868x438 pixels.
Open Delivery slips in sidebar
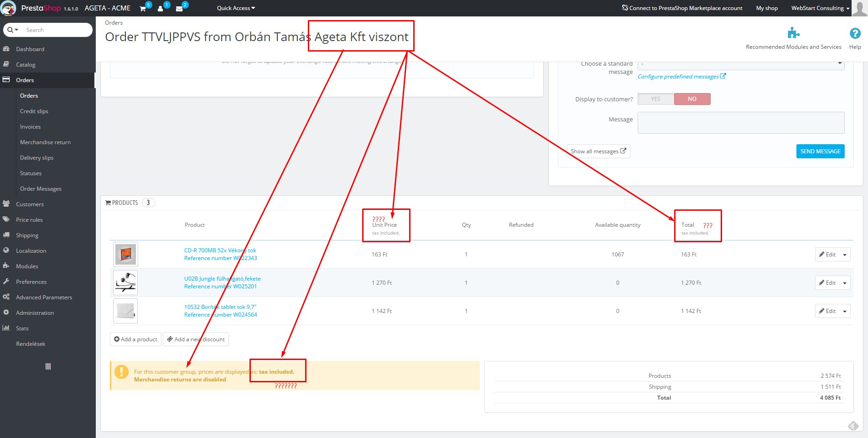pyautogui.click(x=36, y=158)
